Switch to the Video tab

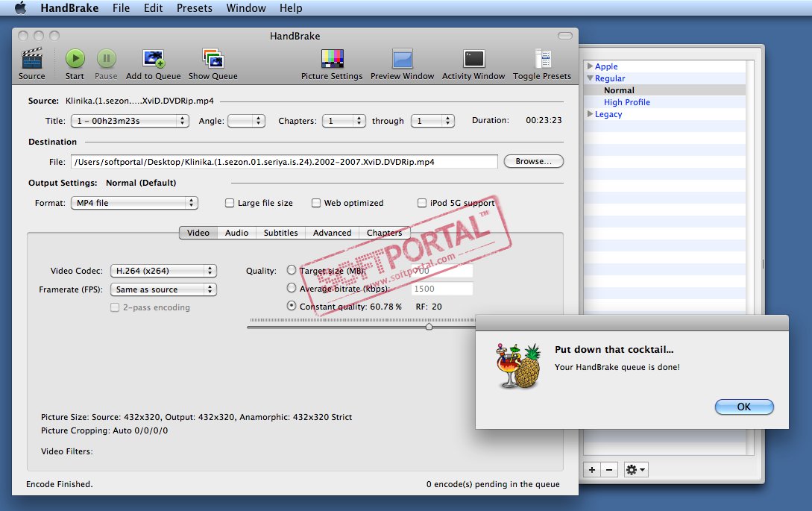[198, 233]
